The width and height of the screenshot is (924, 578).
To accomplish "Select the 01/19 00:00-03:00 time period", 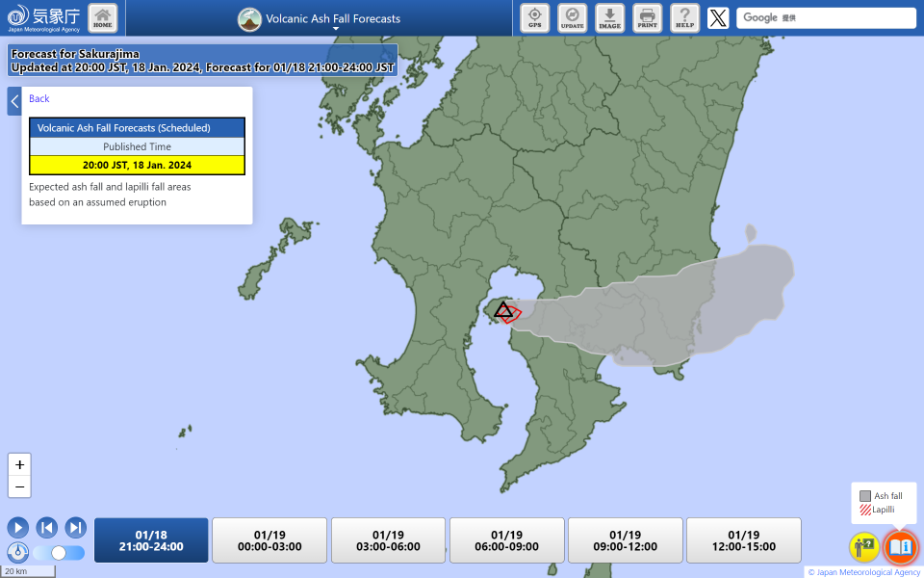I will (269, 539).
